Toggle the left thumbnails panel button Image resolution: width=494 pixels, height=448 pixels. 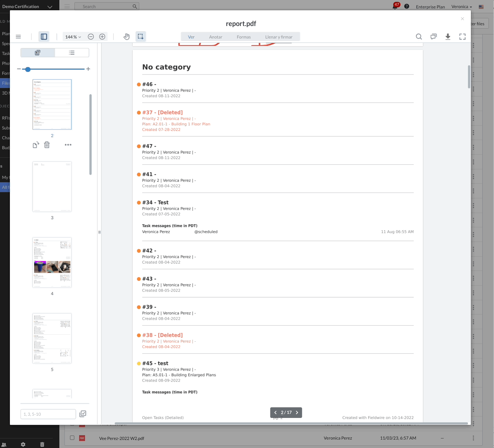pos(44,37)
